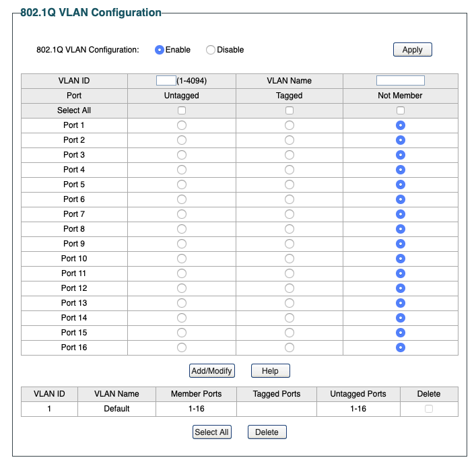The image size is (476, 466).
Task: Click Select All below VLAN table
Action: coord(211,432)
